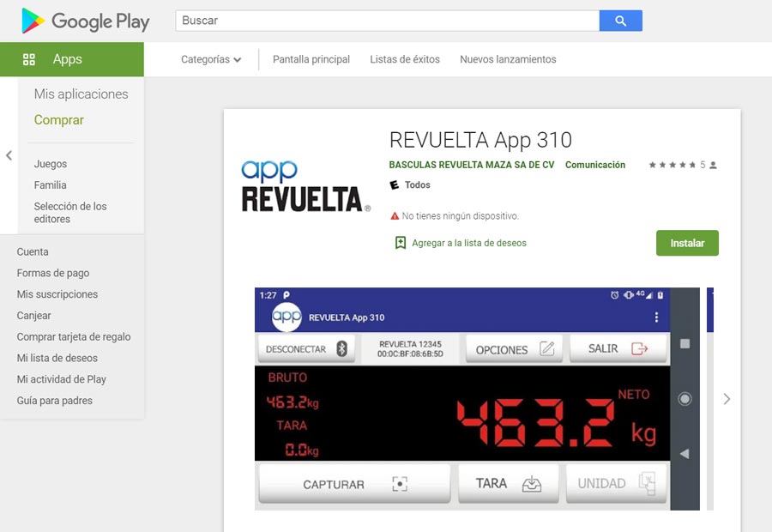Click the reviewer count person icon
The height and width of the screenshot is (532, 772).
click(714, 165)
